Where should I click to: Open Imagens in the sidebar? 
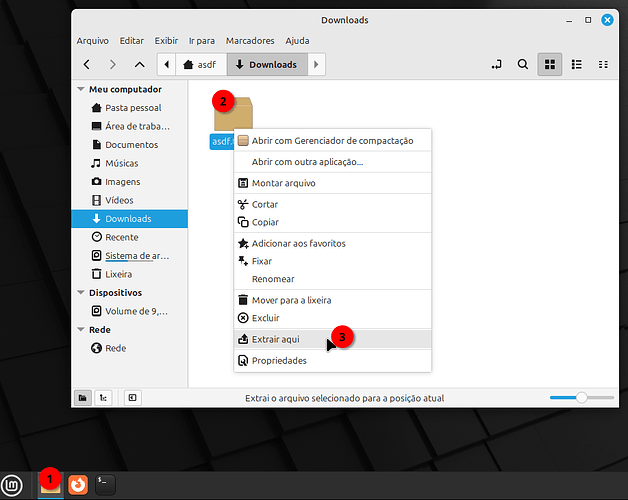(129, 181)
